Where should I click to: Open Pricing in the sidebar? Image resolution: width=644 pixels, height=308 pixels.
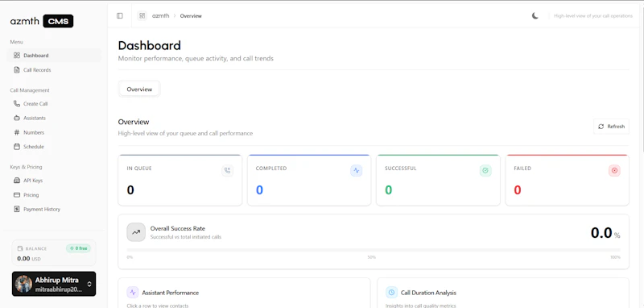pos(54,195)
